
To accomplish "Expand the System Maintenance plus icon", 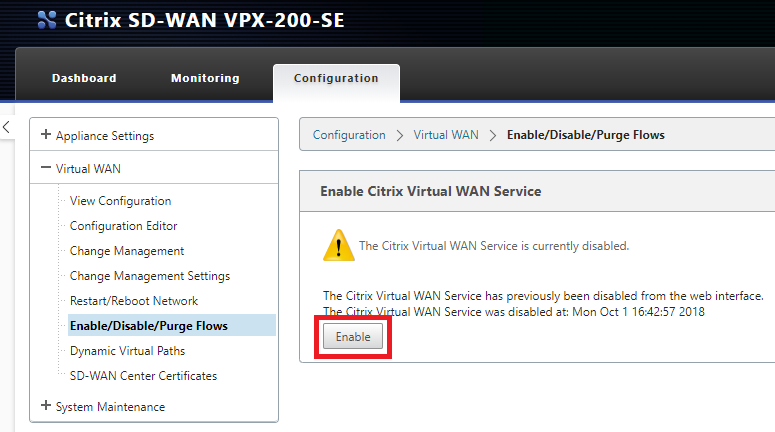I will (45, 405).
